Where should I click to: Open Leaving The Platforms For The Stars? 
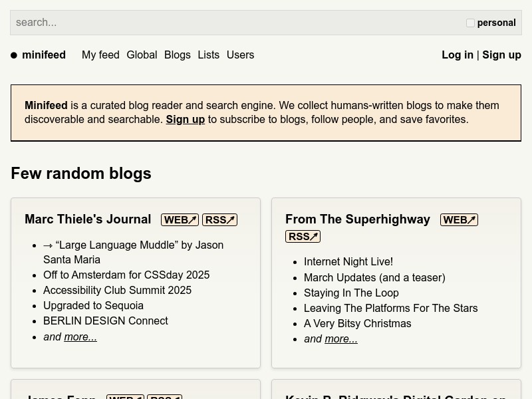(391, 308)
